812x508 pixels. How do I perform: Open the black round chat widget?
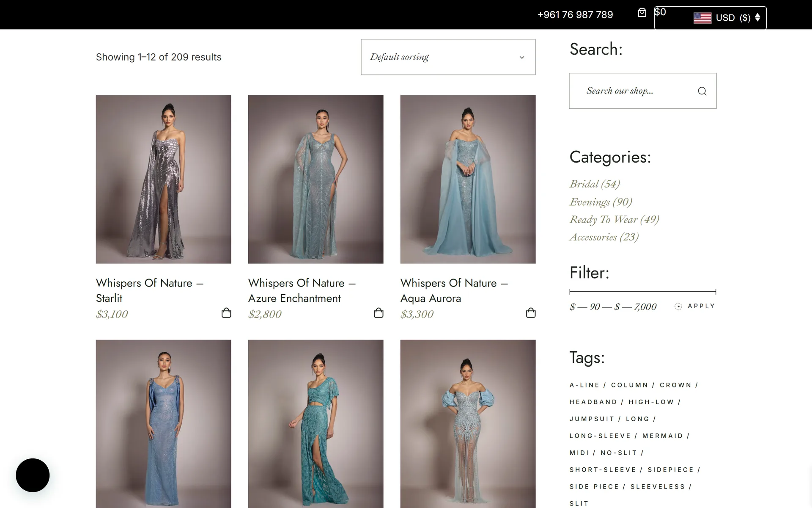pyautogui.click(x=33, y=475)
